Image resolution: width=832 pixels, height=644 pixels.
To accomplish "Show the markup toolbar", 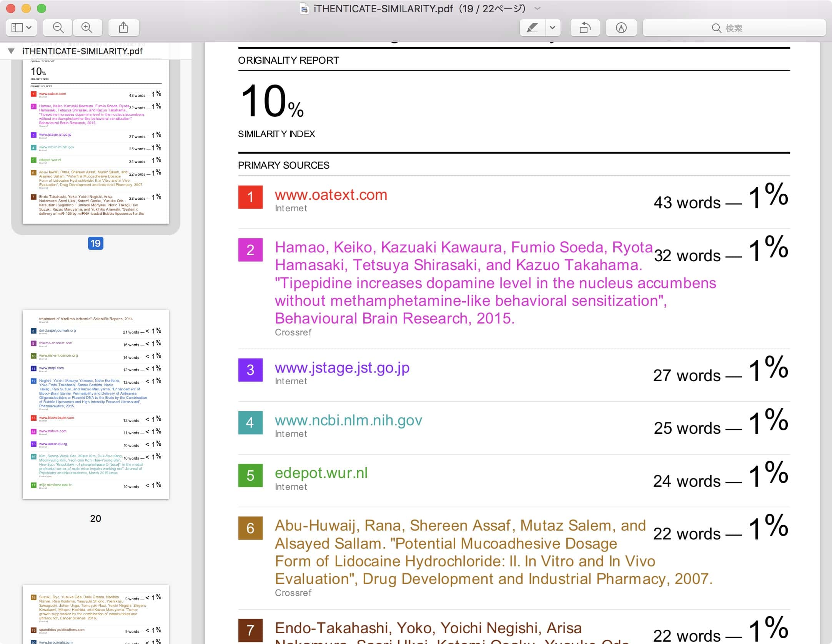I will [621, 28].
